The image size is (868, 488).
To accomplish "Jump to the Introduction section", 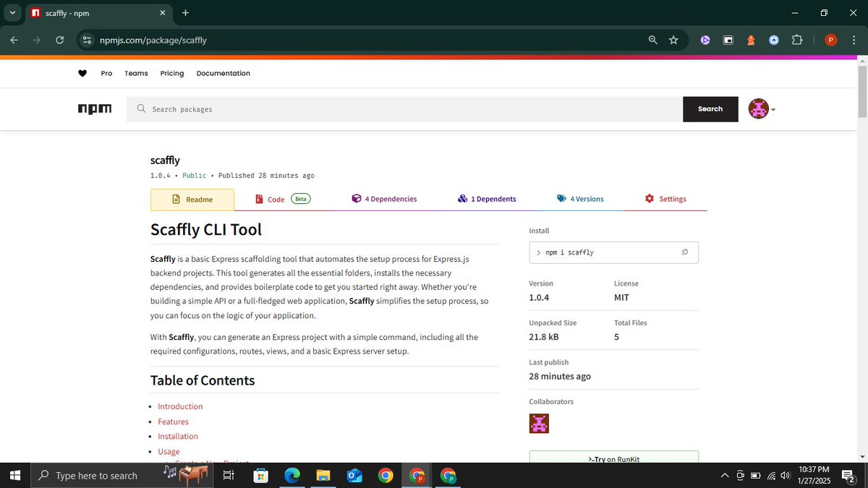I will click(x=180, y=406).
